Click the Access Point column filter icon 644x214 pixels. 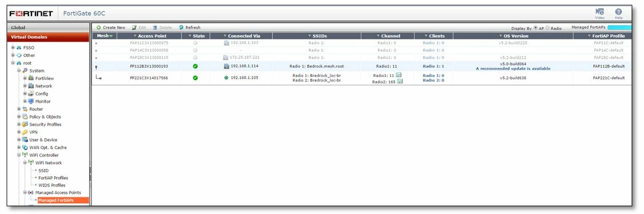pos(135,36)
